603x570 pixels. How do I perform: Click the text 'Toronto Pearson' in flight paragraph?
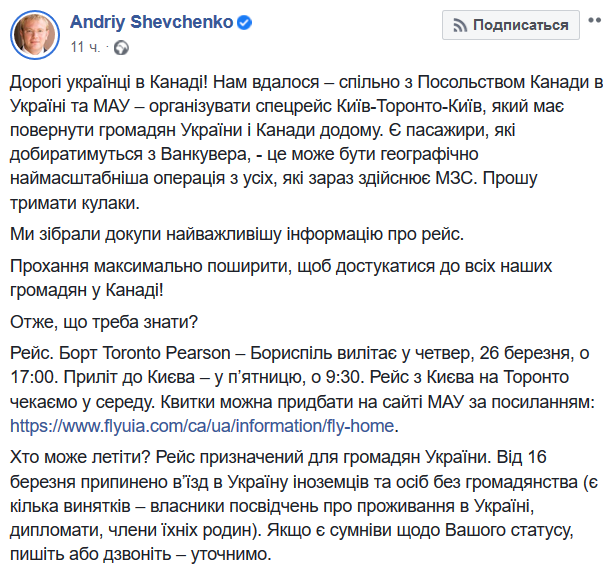tap(167, 353)
